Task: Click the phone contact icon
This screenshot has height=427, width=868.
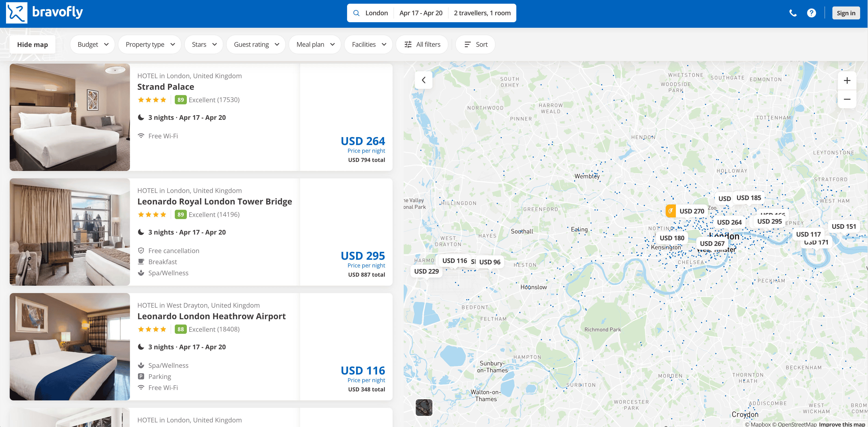Action: pos(793,13)
